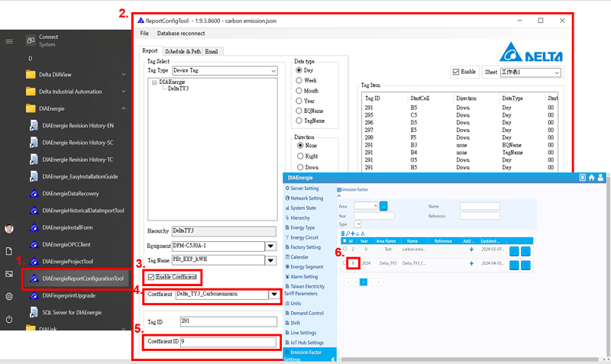The width and height of the screenshot is (611, 364).
Task: Open the Coefficient dropdown arrow
Action: coord(274,295)
